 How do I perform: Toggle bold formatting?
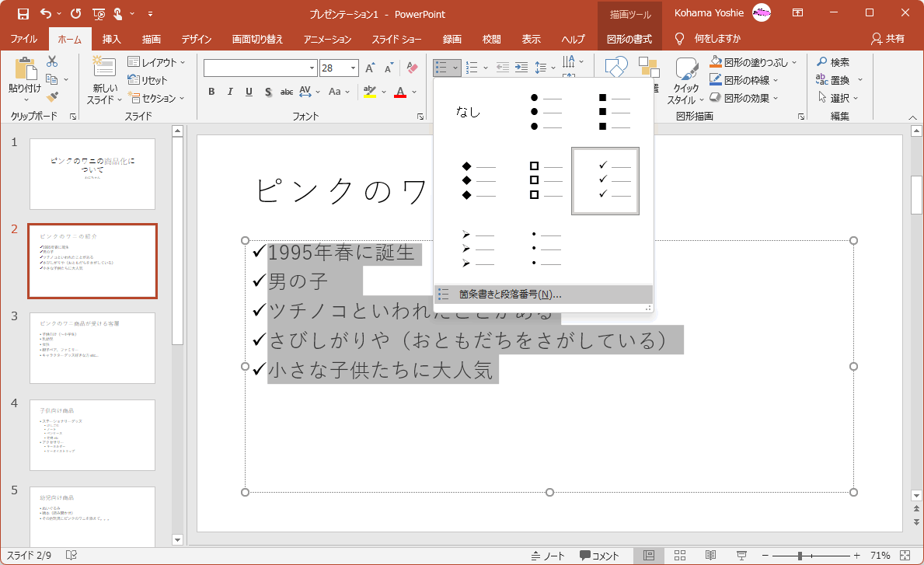coord(211,92)
